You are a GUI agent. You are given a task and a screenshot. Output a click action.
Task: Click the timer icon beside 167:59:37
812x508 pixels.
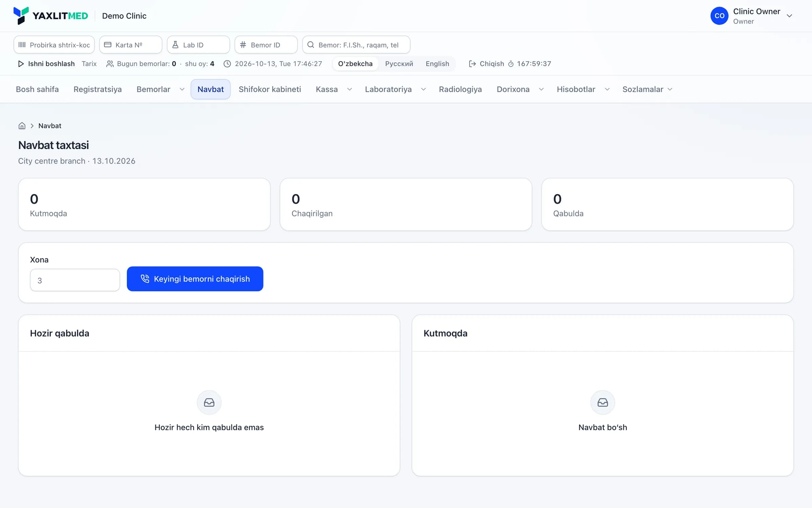point(511,64)
